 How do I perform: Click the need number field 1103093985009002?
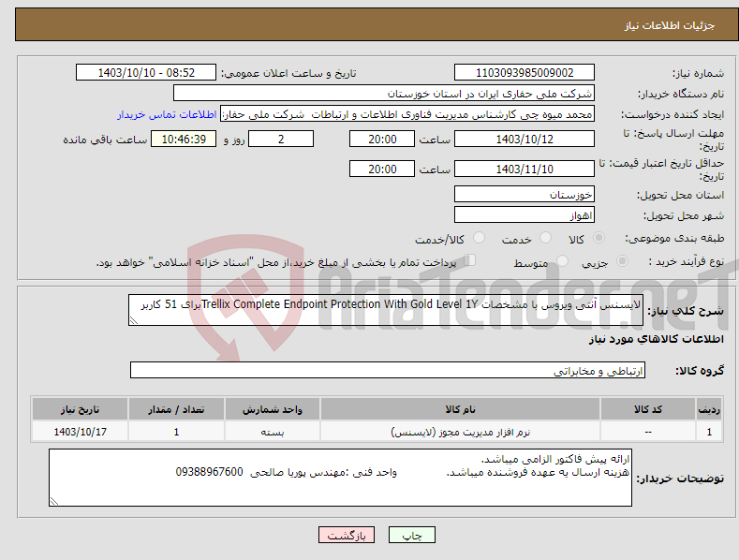525,73
